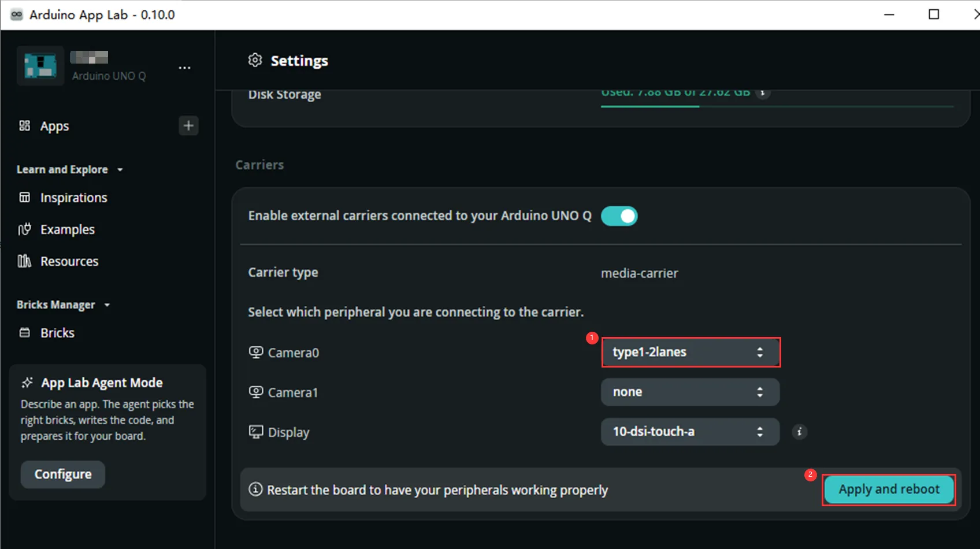This screenshot has height=549, width=980.
Task: Click the Apps grid icon
Action: (x=24, y=125)
